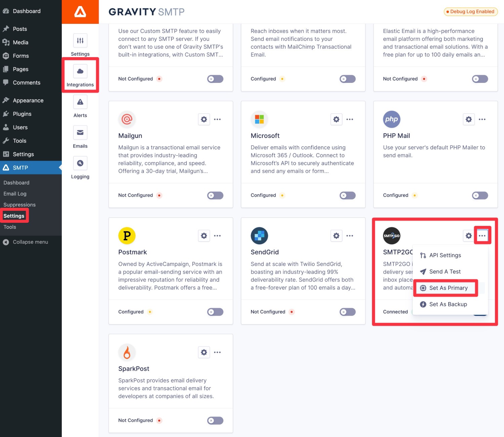
Task: Open the SendGrid settings gear icon
Action: tap(336, 236)
